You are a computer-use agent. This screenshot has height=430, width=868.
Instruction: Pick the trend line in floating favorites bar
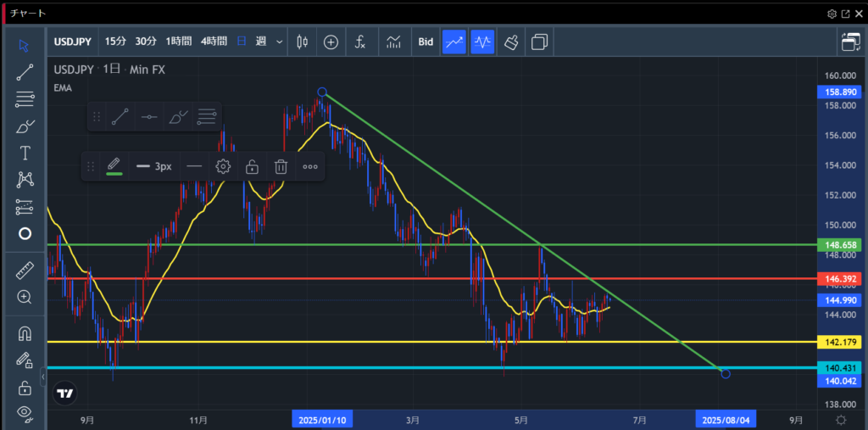[120, 116]
